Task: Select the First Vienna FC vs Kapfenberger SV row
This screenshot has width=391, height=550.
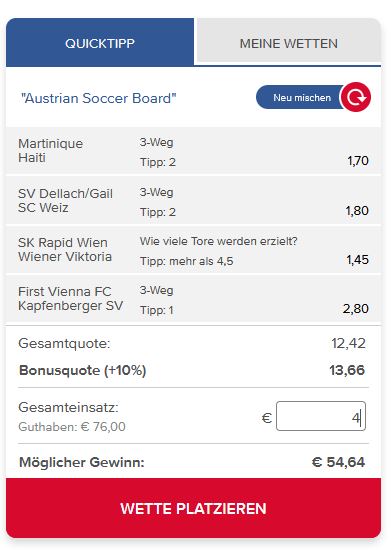Action: point(193,299)
